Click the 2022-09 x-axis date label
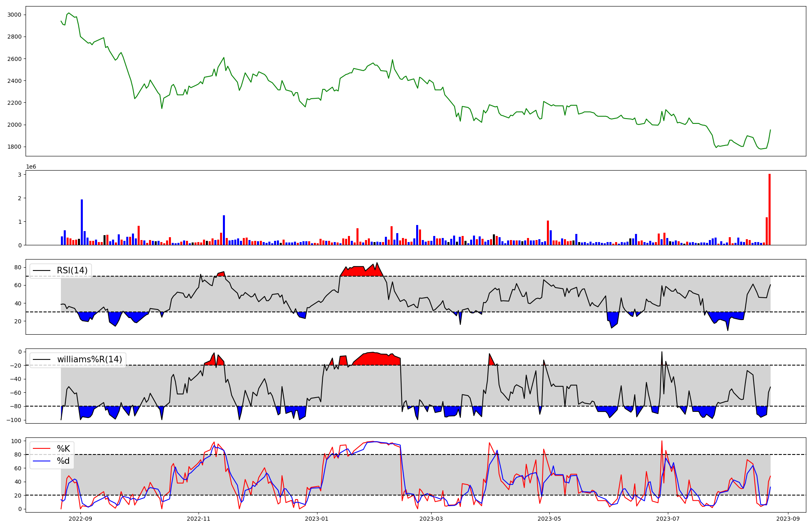Screen dimensions: 812x528 (80, 519)
